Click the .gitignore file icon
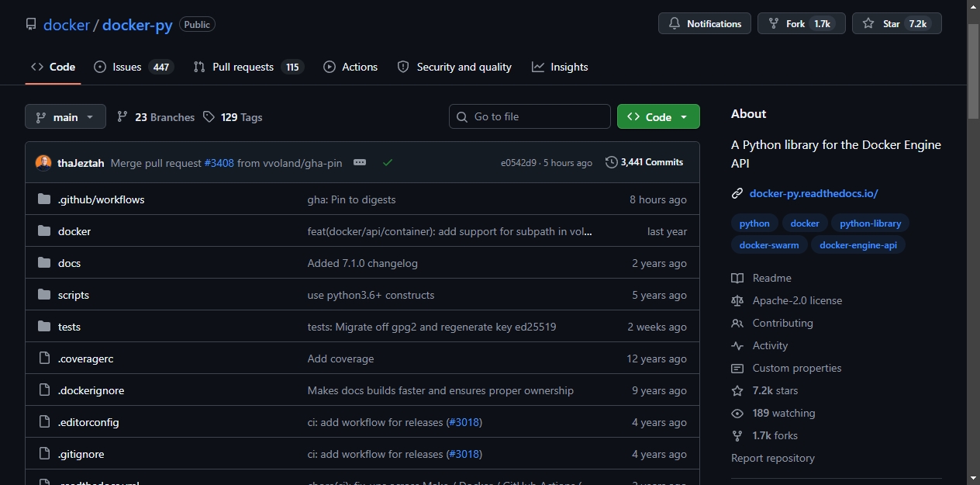This screenshot has height=485, width=980. coord(44,454)
